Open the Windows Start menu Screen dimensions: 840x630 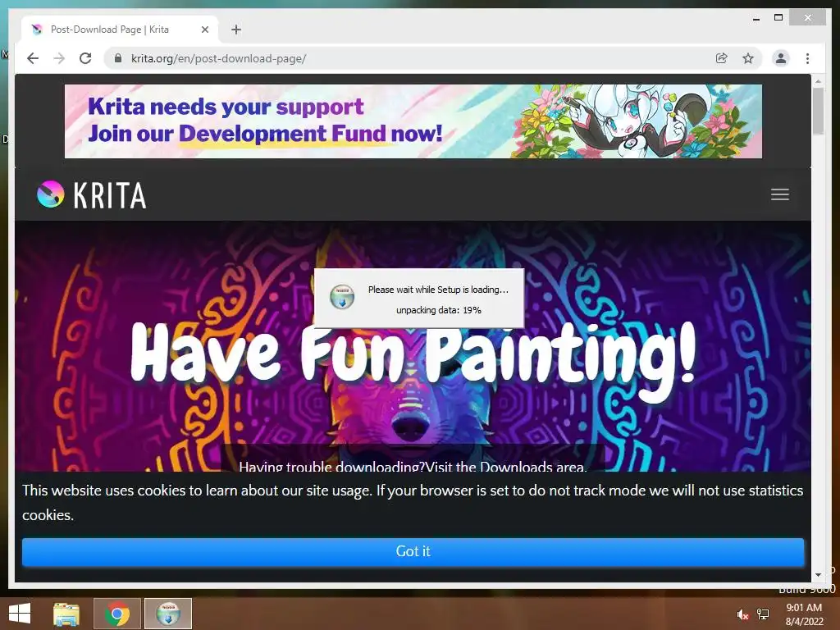click(x=20, y=614)
